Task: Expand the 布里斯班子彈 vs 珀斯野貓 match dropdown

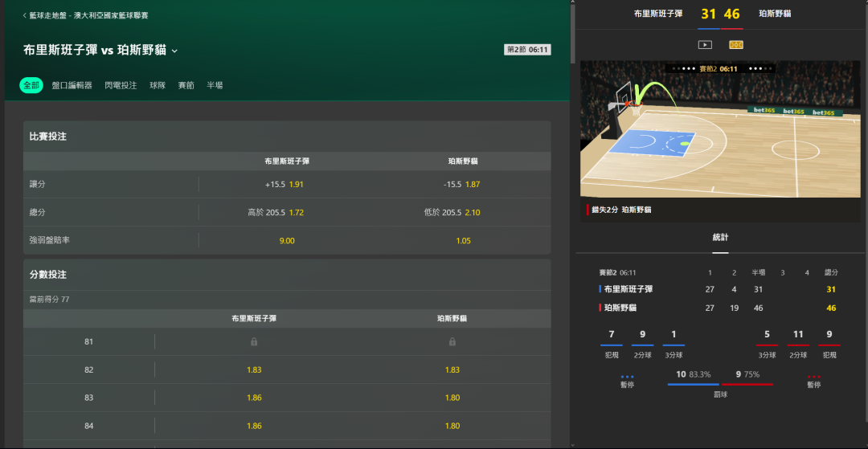Action: pos(175,51)
